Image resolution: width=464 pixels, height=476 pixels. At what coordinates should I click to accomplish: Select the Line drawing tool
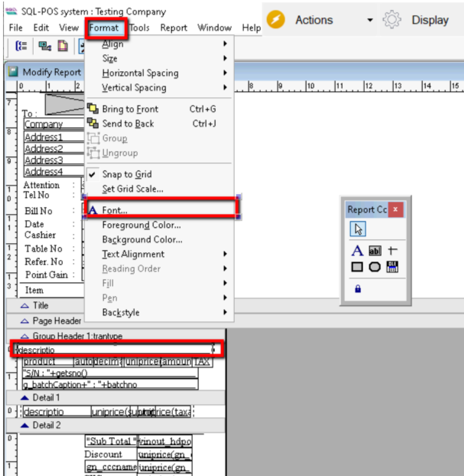click(392, 251)
